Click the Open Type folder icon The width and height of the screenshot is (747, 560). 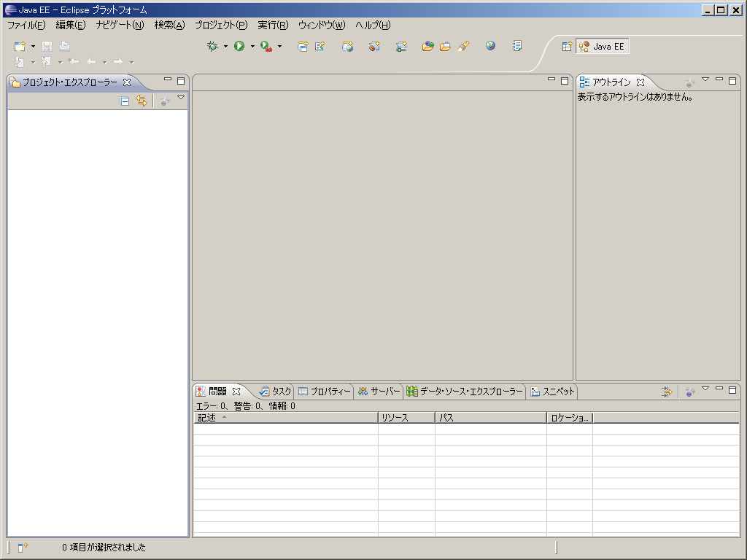point(427,46)
